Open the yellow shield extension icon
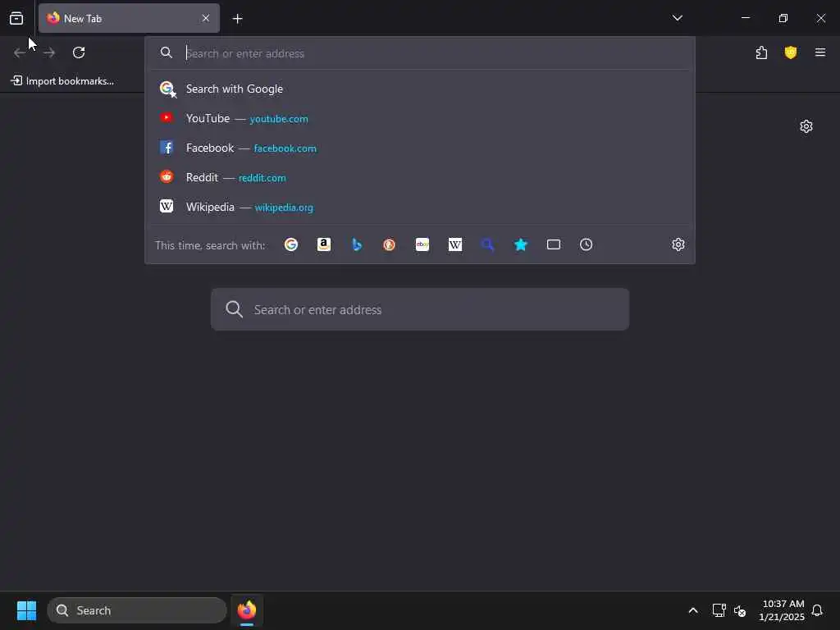 coord(791,52)
